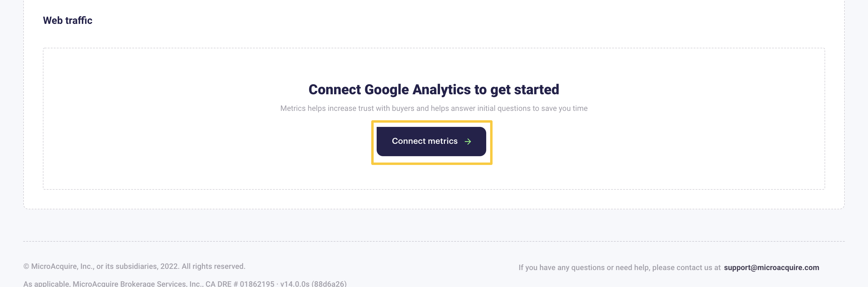Click the dashed footer divider line
Image resolution: width=868 pixels, height=287 pixels.
click(x=434, y=241)
